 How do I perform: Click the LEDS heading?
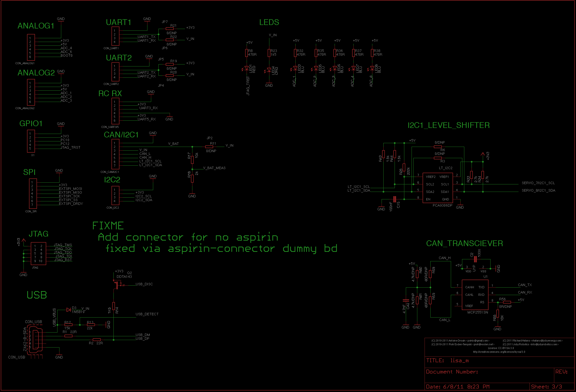click(269, 22)
